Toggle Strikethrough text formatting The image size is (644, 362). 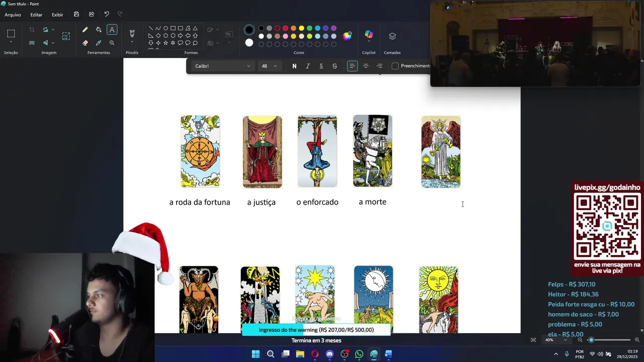pyautogui.click(x=335, y=66)
